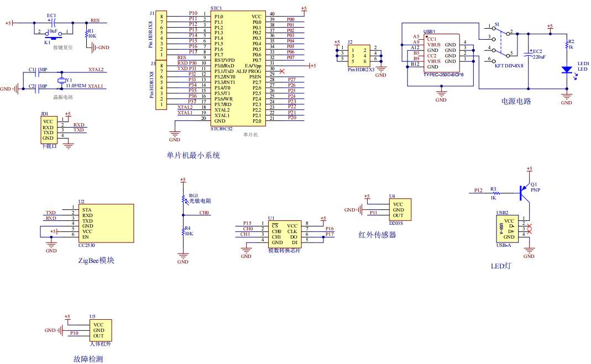Click the U2 CC2530 ZigBee module block
The width and height of the screenshot is (591, 364).
point(106,224)
